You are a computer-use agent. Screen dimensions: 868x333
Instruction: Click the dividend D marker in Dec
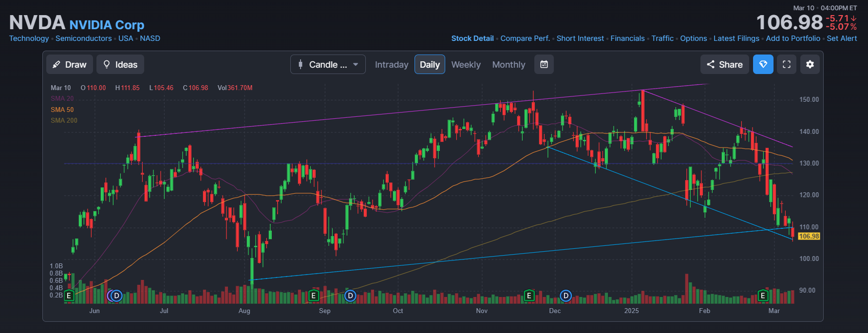(x=566, y=296)
